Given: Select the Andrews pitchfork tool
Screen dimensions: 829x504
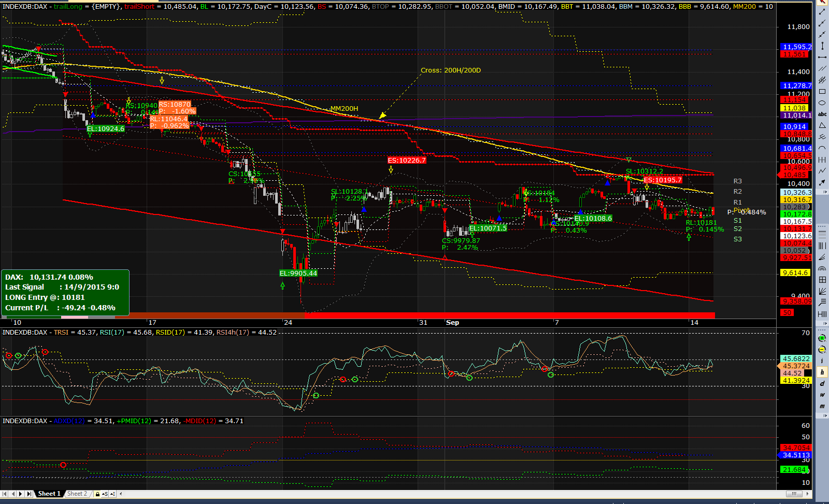Looking at the screenshot, I should pos(822,136).
